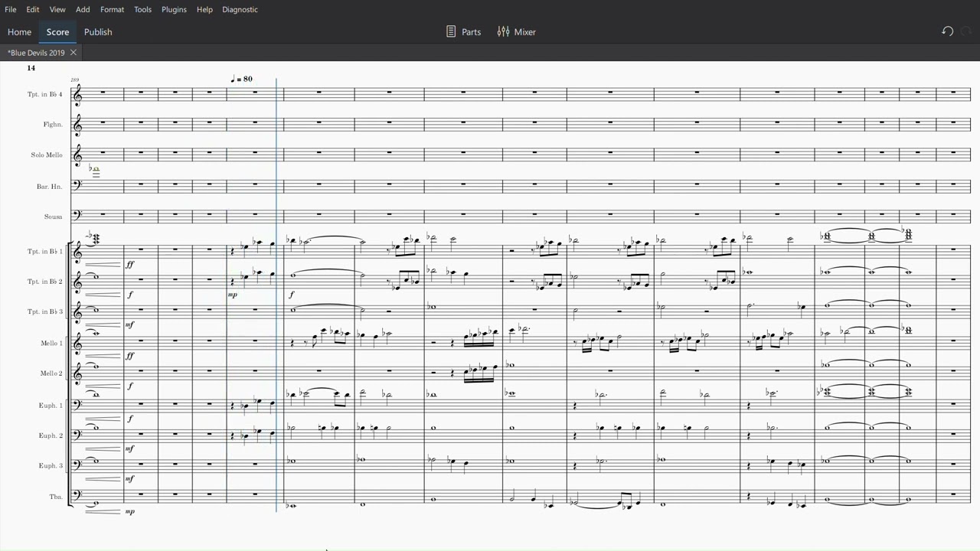Select the Tpt. in B♭ 1 staff label

[45, 252]
